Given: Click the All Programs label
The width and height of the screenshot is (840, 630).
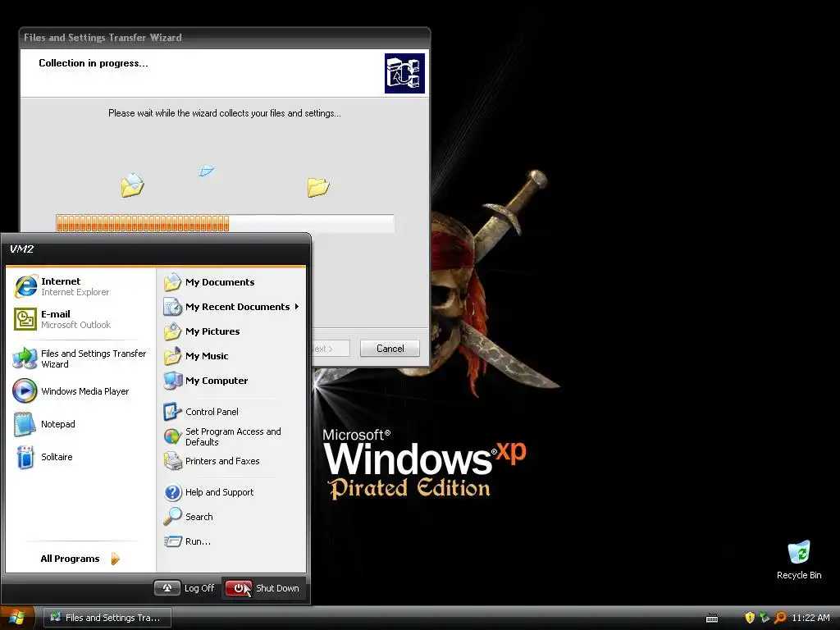Looking at the screenshot, I should click(x=71, y=559).
